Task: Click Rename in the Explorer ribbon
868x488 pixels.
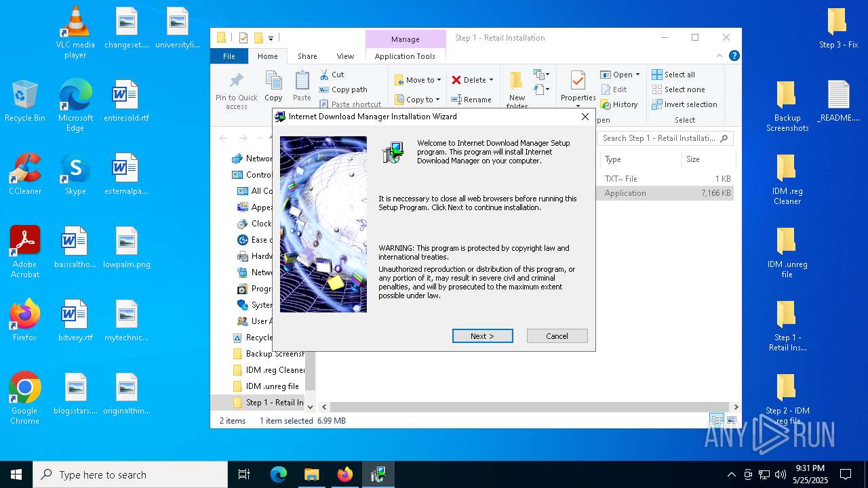Action: point(472,100)
